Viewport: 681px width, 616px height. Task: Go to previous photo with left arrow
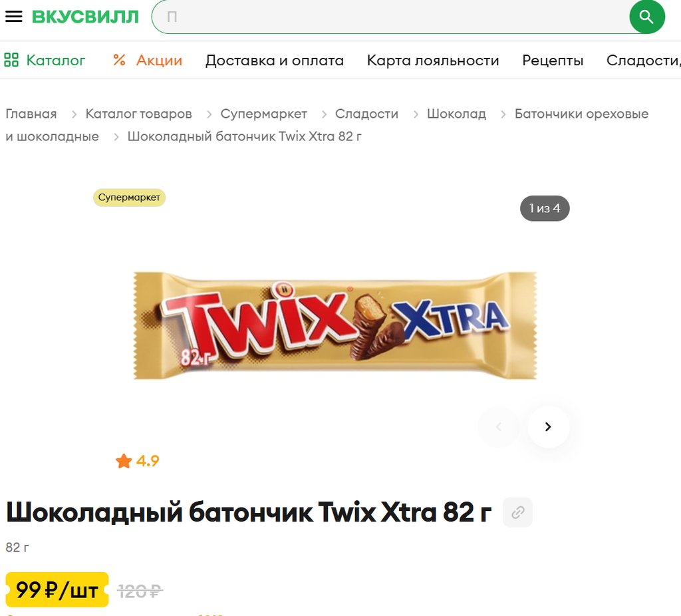(499, 426)
